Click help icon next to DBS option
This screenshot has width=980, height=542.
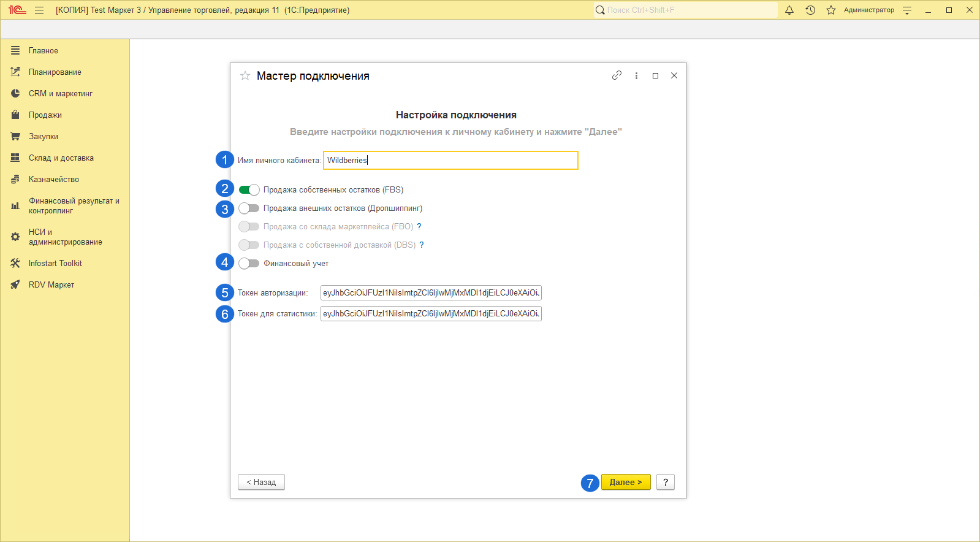coord(422,245)
